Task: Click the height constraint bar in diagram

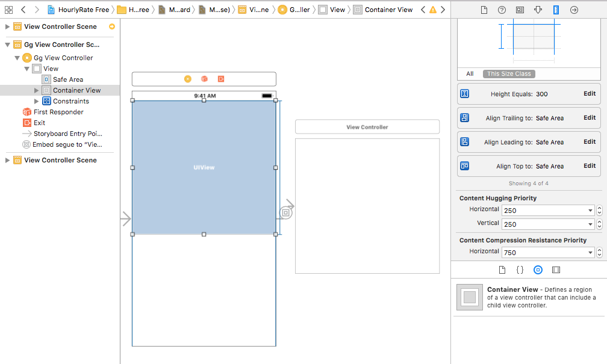Action: (501, 36)
